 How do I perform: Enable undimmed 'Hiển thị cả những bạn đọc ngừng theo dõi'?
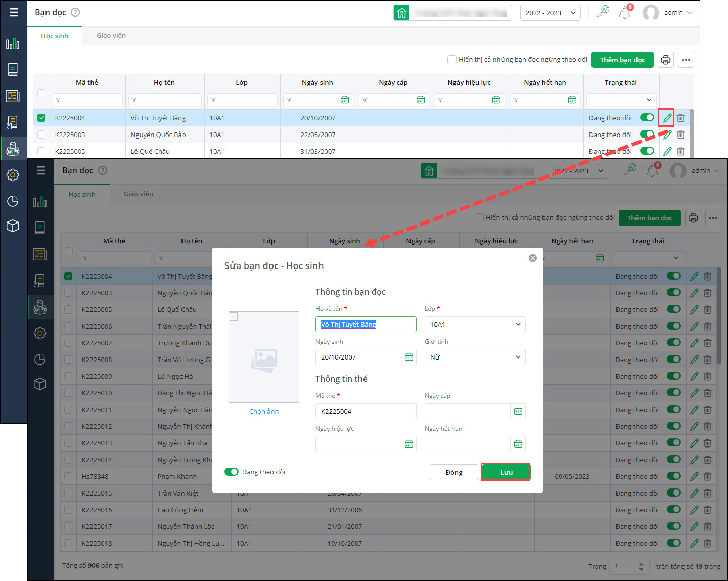click(452, 60)
